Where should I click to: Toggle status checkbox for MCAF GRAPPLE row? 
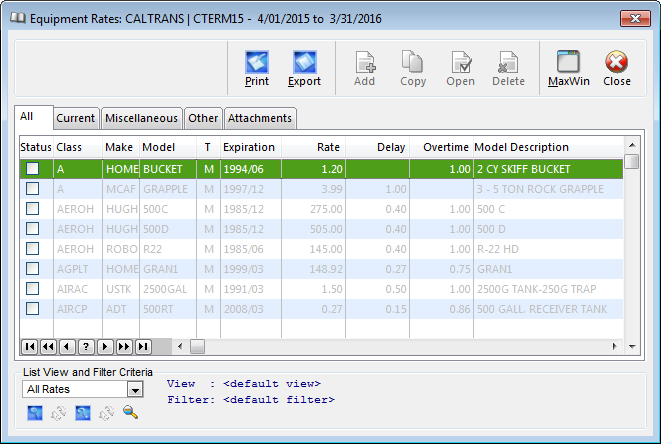(32, 188)
